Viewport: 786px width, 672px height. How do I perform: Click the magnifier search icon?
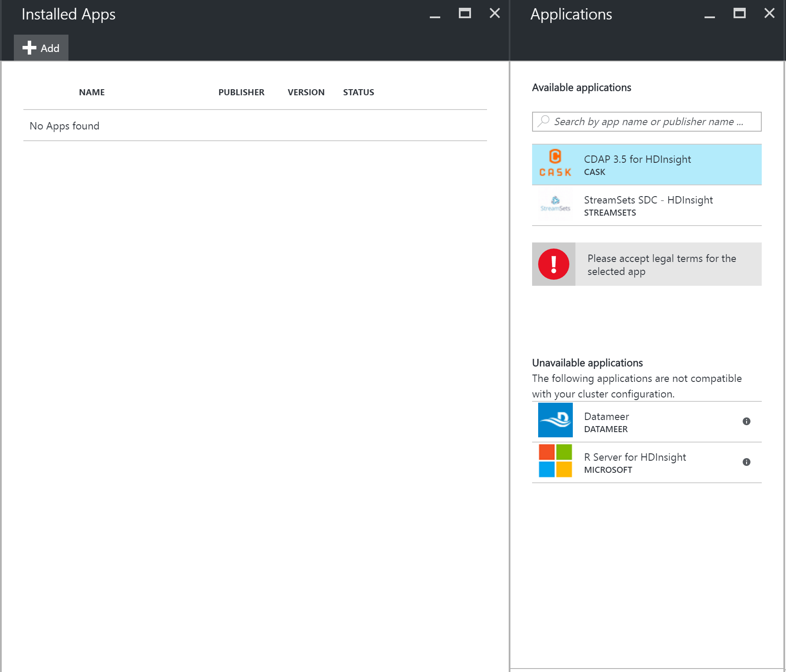click(x=543, y=121)
